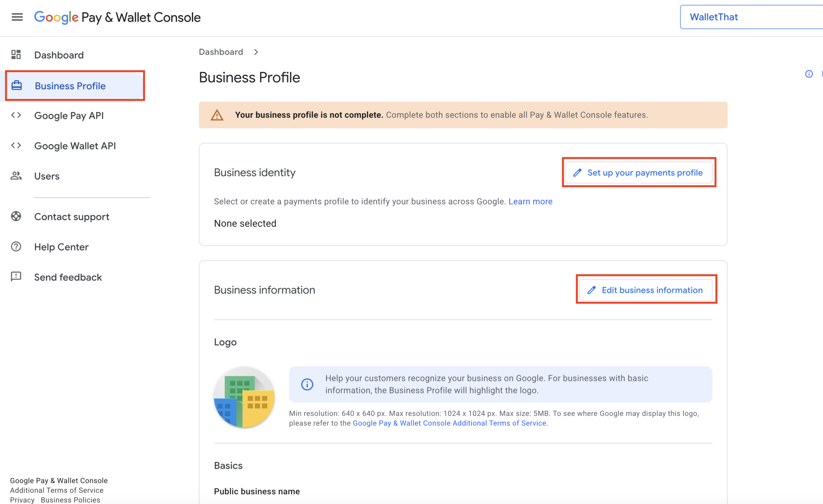Screen dimensions: 823x504
Task: Click the Contact support lifebuoy icon
Action: click(x=16, y=216)
